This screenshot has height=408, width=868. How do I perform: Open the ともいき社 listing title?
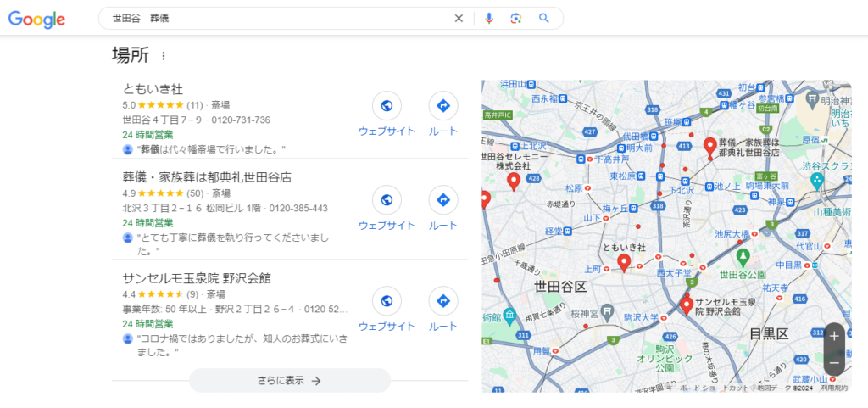click(x=153, y=89)
